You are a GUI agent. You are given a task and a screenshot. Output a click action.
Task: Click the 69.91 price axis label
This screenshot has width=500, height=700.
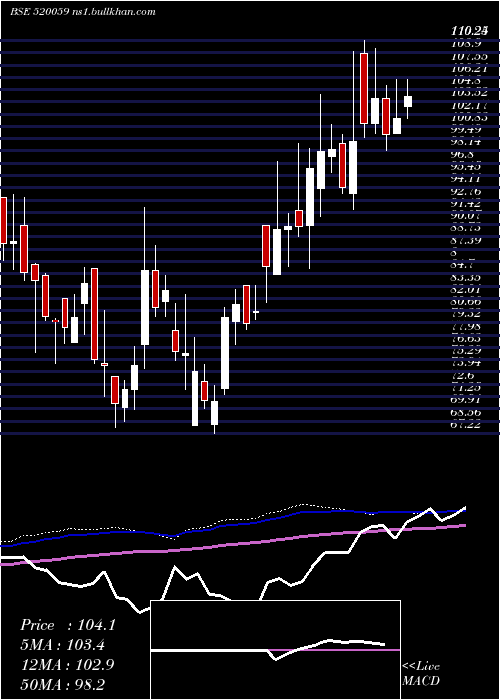468,400
